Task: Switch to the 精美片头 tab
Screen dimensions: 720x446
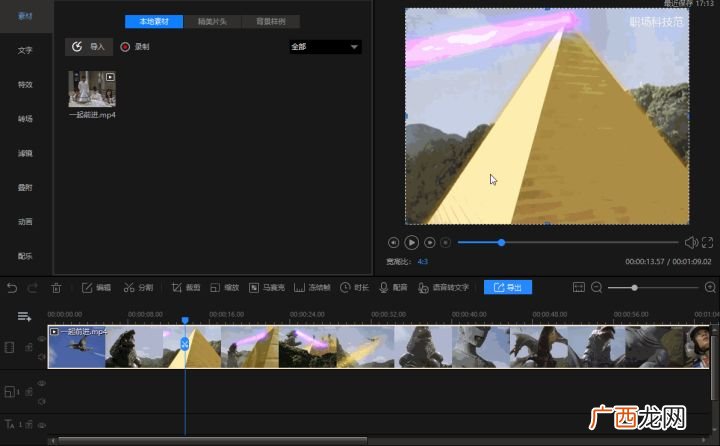Action: pos(212,22)
